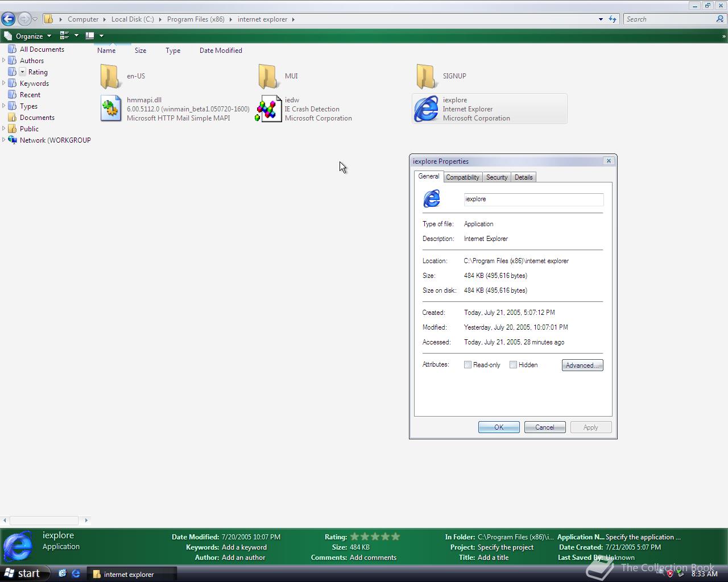
Task: Toggle the Hidden checkbox
Action: click(513, 365)
